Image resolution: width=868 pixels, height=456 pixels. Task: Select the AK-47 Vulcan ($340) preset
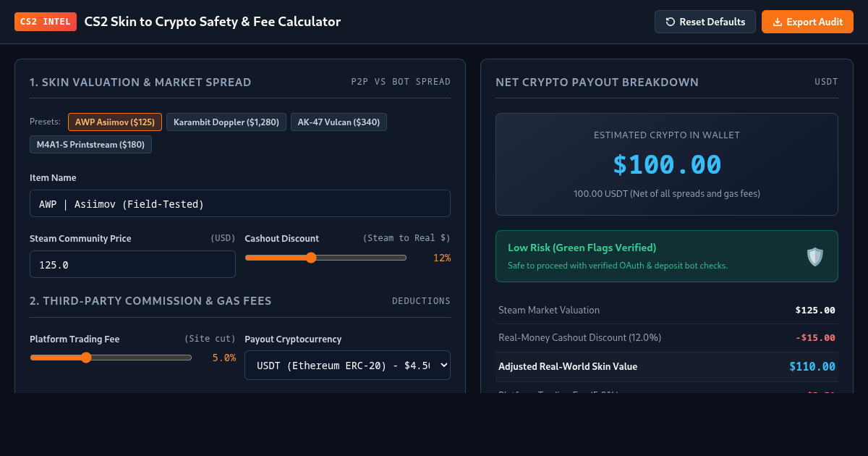tap(339, 122)
